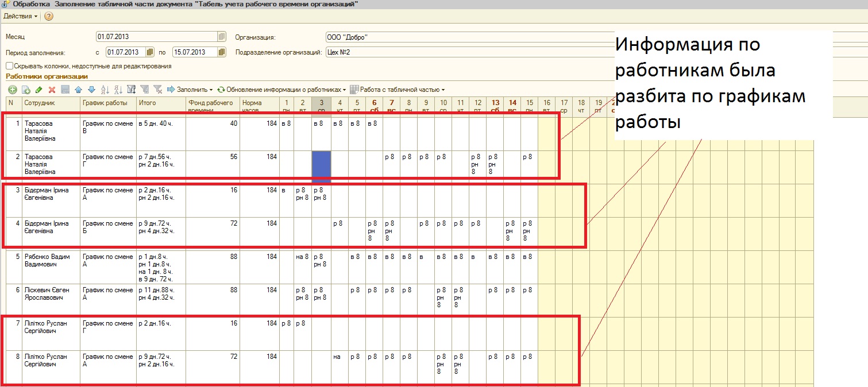Open calendar picker for Месяц field
Image resolution: width=868 pixels, height=387 pixels.
pos(222,37)
